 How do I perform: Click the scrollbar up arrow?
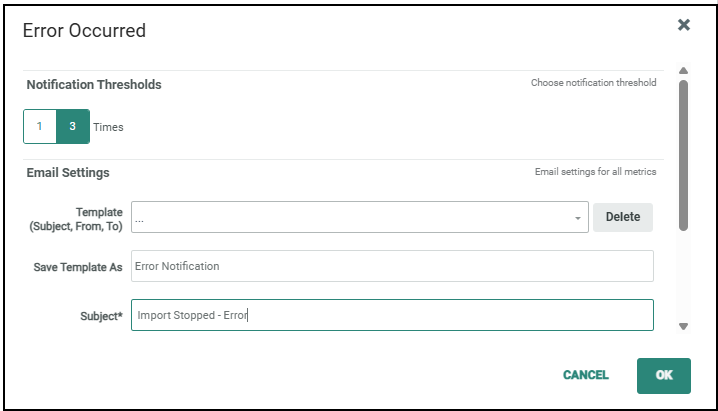click(x=683, y=71)
